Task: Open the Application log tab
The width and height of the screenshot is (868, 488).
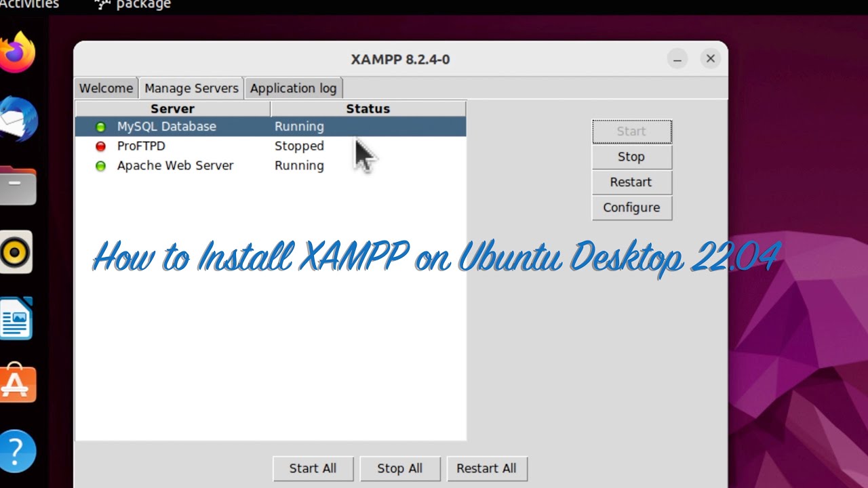Action: tap(293, 88)
